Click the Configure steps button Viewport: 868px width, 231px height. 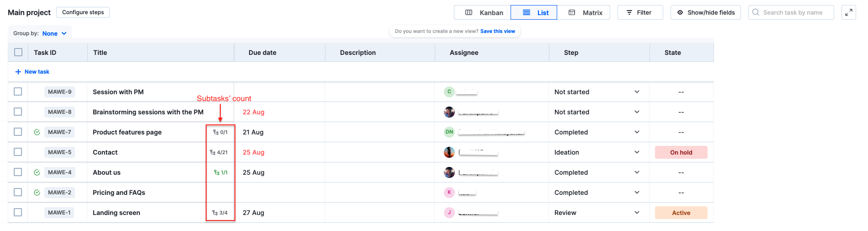(x=83, y=12)
